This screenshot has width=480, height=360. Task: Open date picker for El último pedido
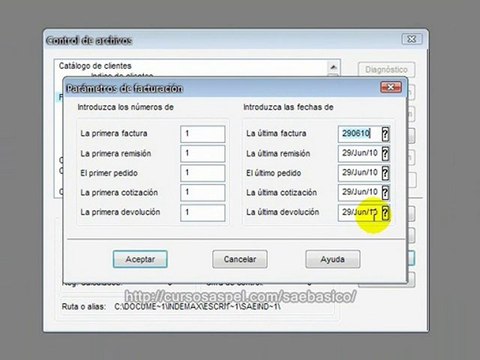coord(385,173)
